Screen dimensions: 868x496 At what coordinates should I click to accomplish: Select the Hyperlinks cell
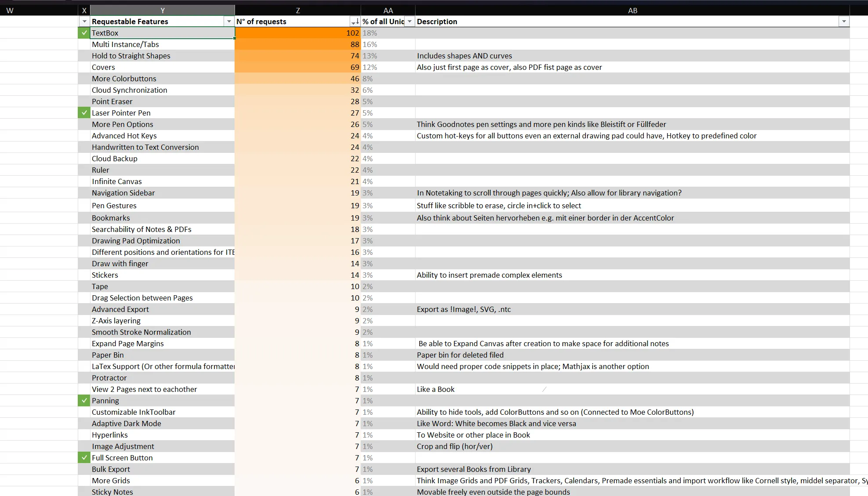163,435
